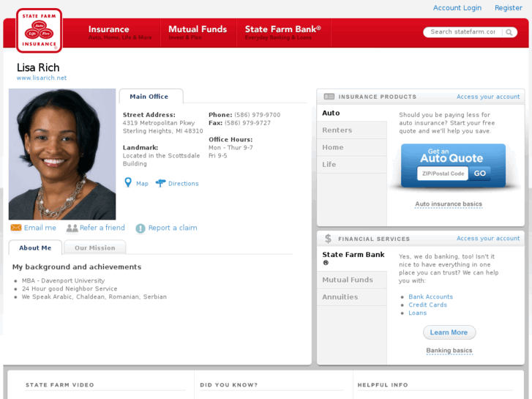
Task: Open the Insurance navigation menu
Action: coord(120,33)
